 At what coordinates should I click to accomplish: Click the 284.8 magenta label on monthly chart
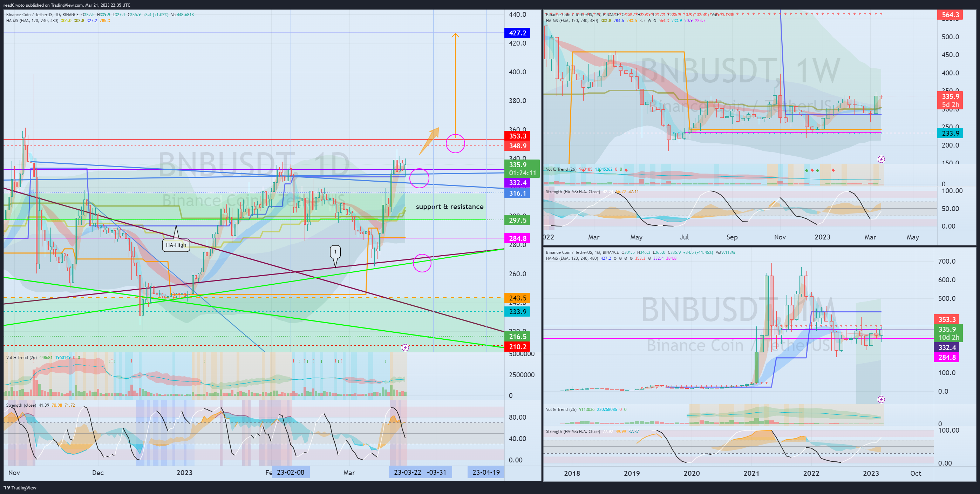946,357
